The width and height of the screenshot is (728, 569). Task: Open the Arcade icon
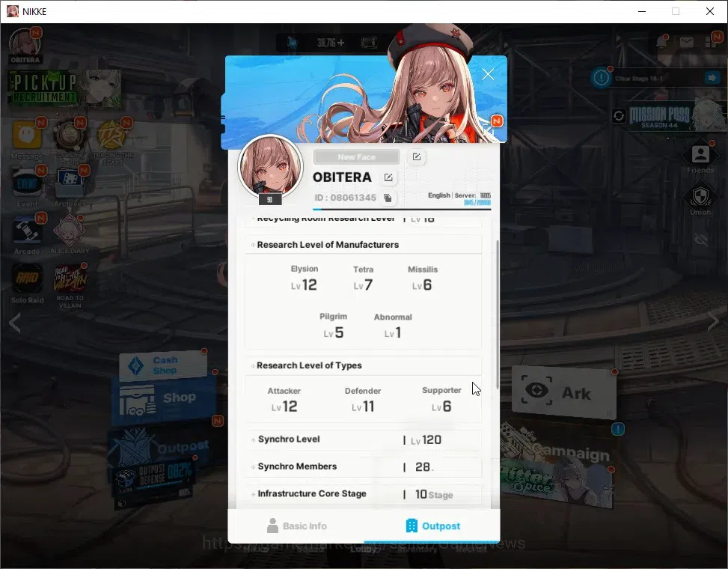point(27,234)
